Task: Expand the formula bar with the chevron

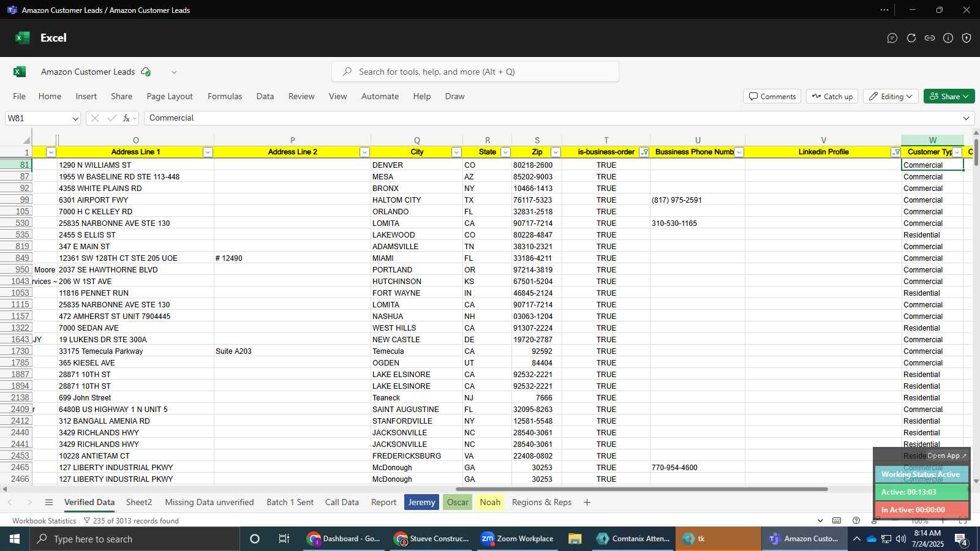Action: click(967, 118)
